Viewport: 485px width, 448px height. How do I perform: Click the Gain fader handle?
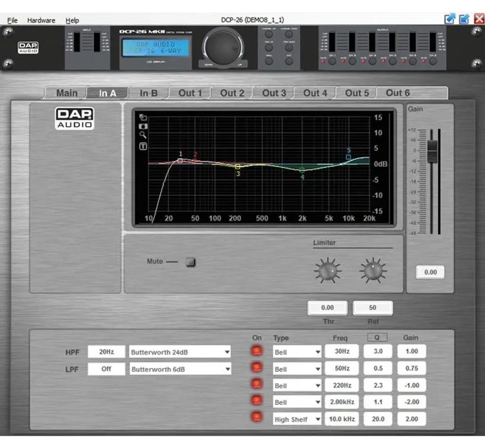tap(432, 151)
